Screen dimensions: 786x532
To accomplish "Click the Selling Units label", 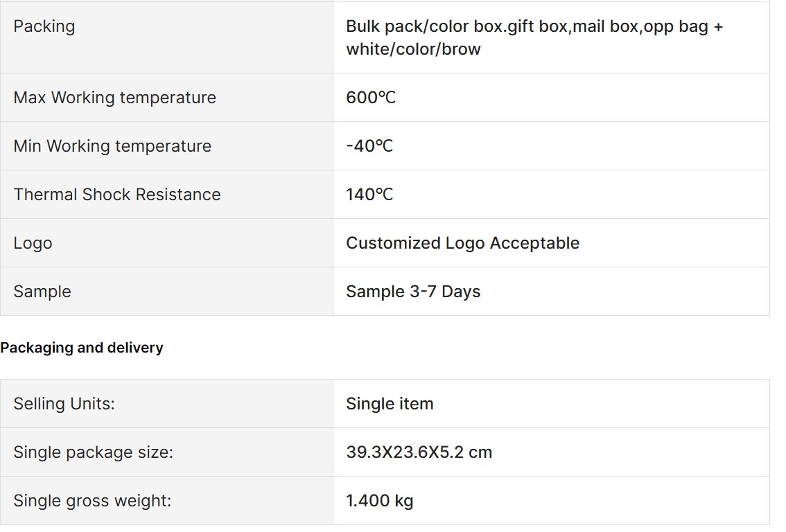I will [x=64, y=404].
